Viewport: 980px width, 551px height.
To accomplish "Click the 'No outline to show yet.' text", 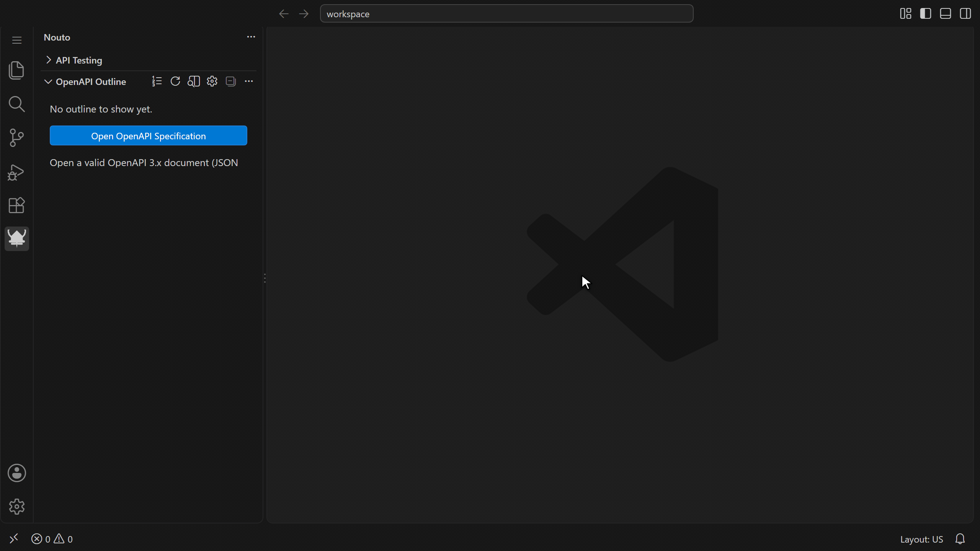I will (x=101, y=109).
